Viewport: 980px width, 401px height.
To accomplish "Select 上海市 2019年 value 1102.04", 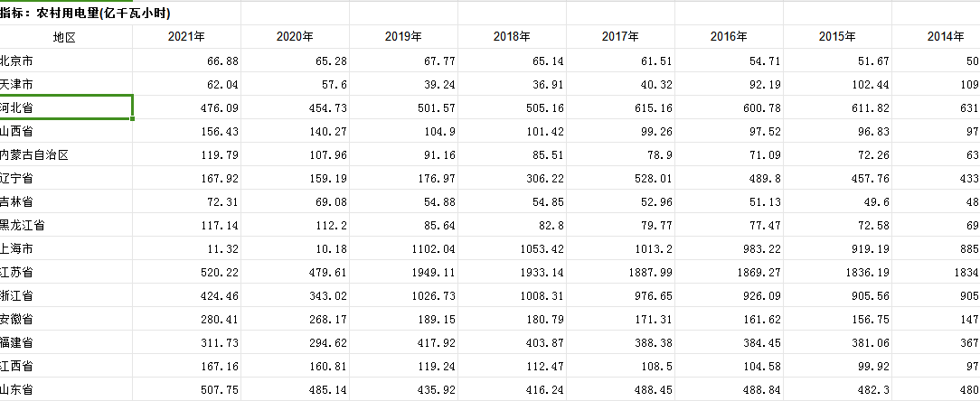I will [403, 248].
